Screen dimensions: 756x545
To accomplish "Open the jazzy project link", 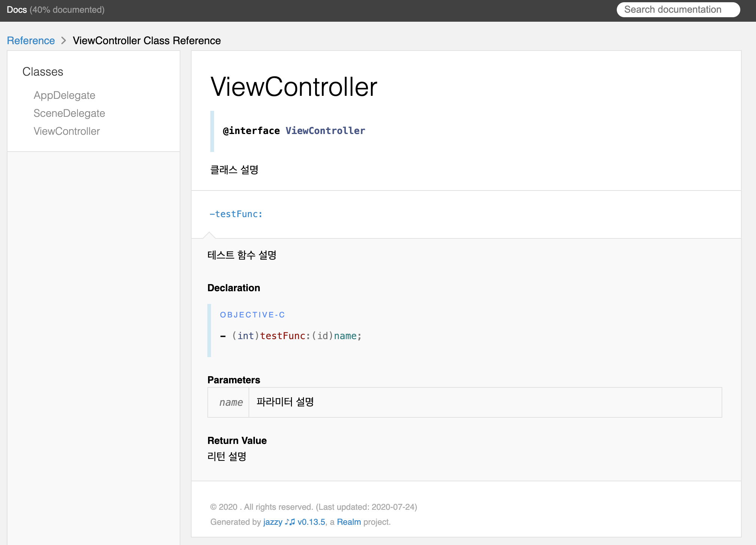I will [x=273, y=522].
